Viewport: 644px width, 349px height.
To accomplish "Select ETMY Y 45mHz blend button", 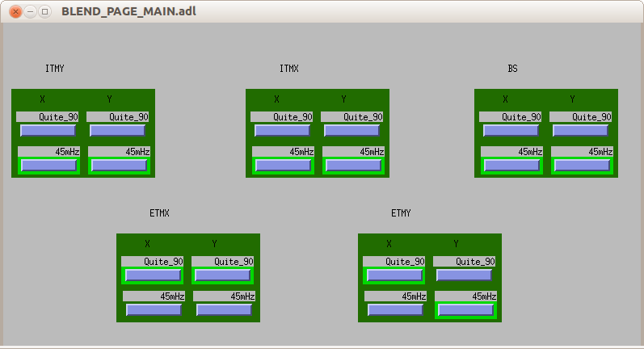I will (x=465, y=309).
